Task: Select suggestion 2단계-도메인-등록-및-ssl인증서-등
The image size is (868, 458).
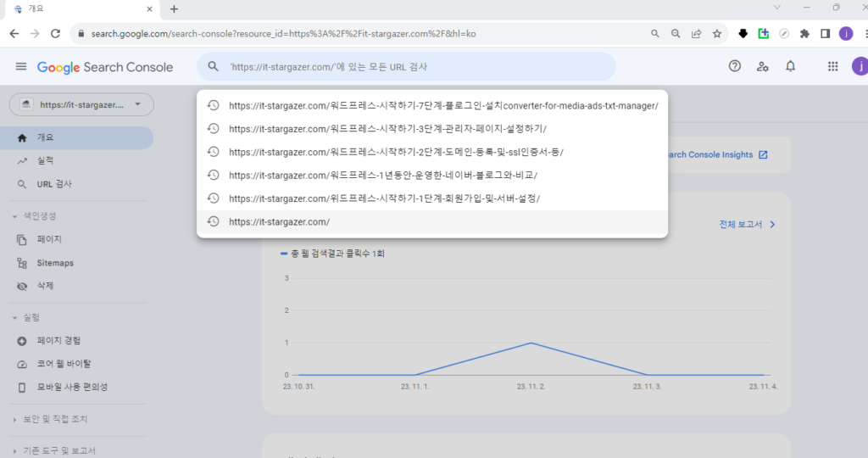Action: coord(432,152)
